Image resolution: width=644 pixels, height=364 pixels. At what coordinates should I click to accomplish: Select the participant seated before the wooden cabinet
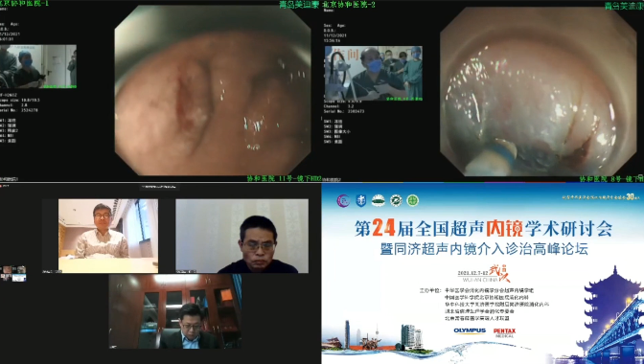(x=175, y=312)
